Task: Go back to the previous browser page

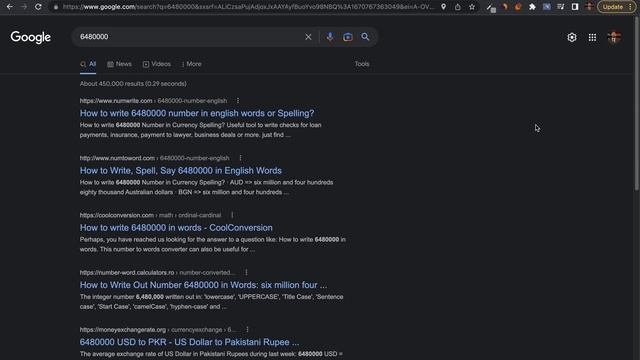Action: 10,7
